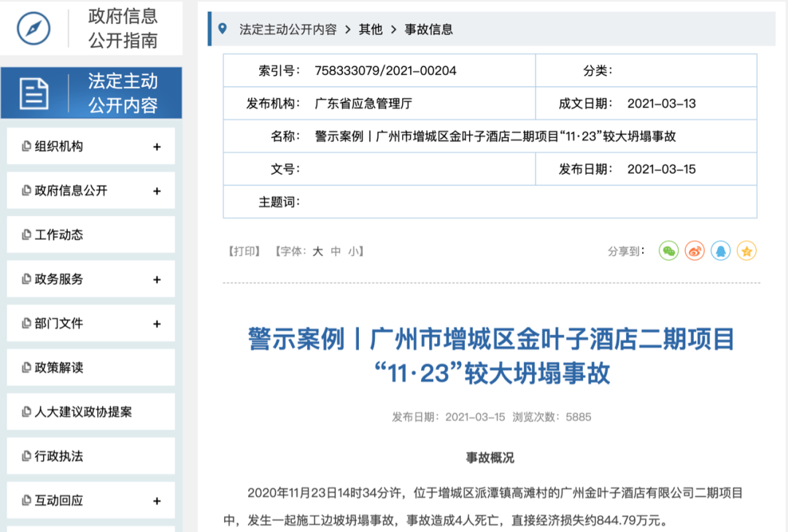Click the 成文日期 value 2021-03-13
Image resolution: width=788 pixels, height=532 pixels.
661,104
